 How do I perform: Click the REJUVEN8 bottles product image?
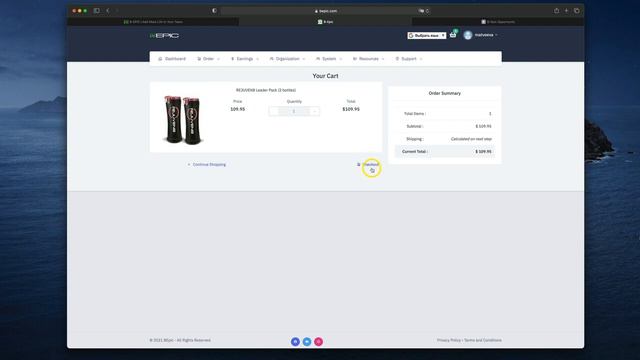pyautogui.click(x=182, y=120)
